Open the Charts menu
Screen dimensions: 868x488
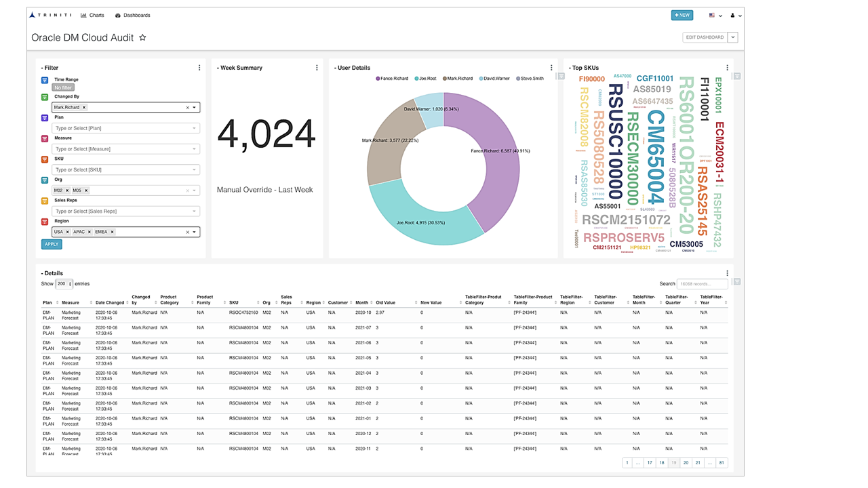(x=92, y=15)
